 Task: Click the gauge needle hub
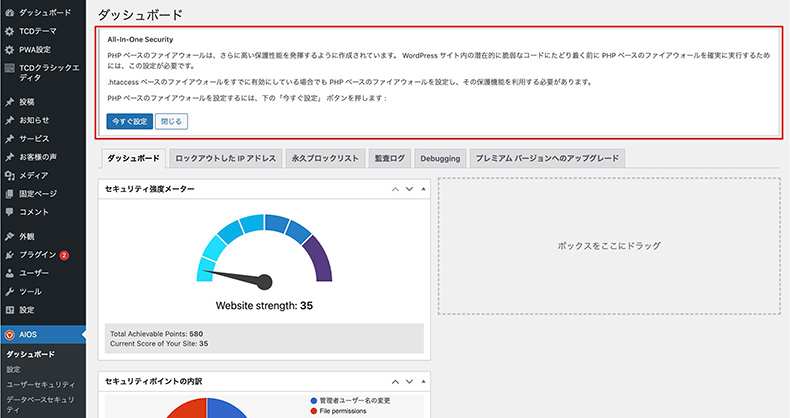265,282
